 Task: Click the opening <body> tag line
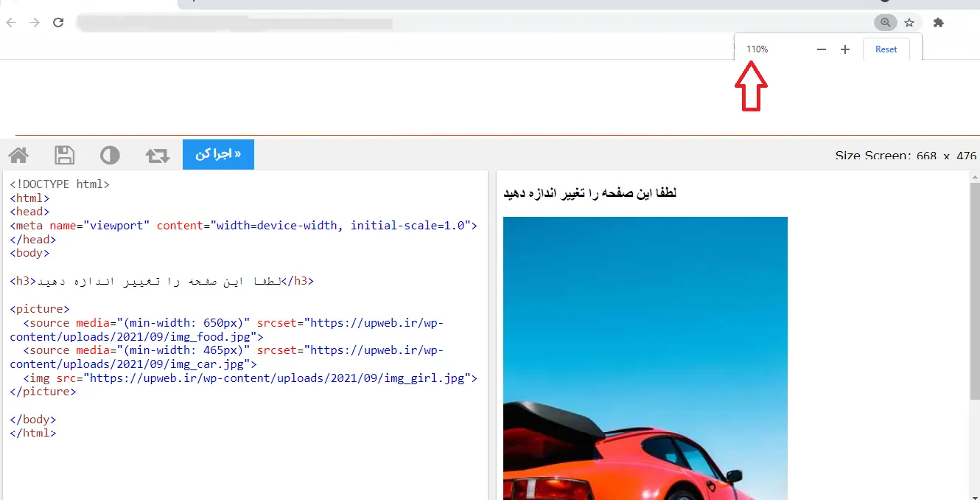click(x=29, y=253)
